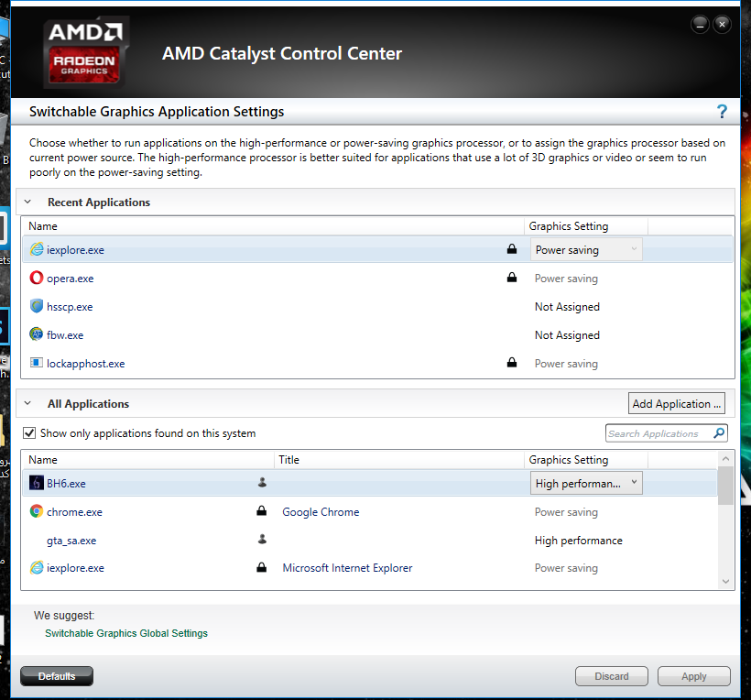Click the lock icon beside iexplore.exe in Recent Applications
This screenshot has height=700, width=751.
coord(512,248)
